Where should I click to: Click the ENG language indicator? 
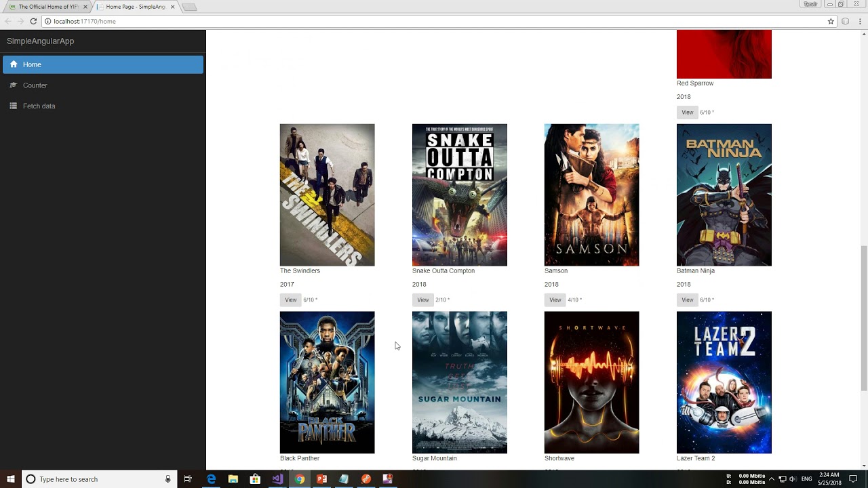[x=806, y=479]
